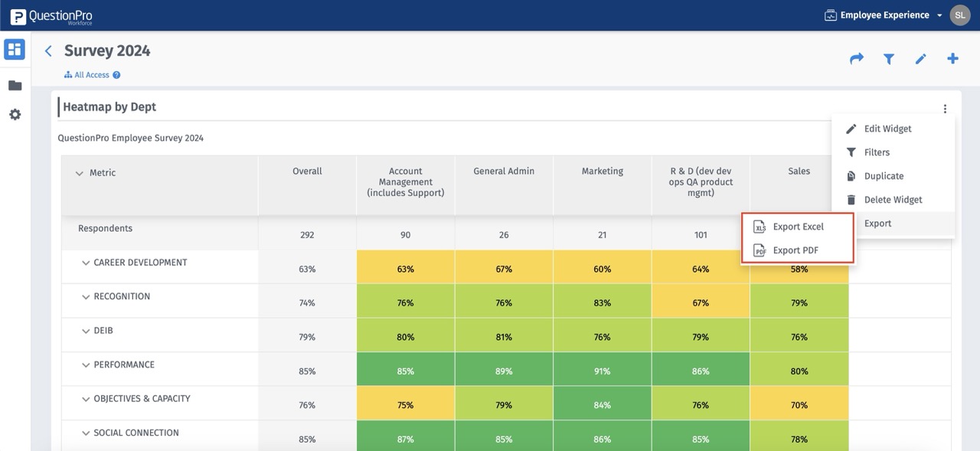Open the folder icon in sidebar

[x=15, y=85]
